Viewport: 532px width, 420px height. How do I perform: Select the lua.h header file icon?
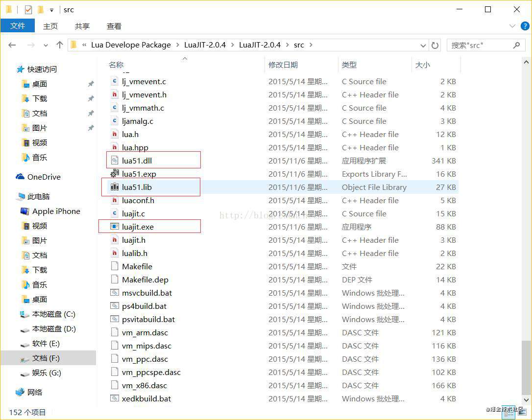tap(115, 134)
